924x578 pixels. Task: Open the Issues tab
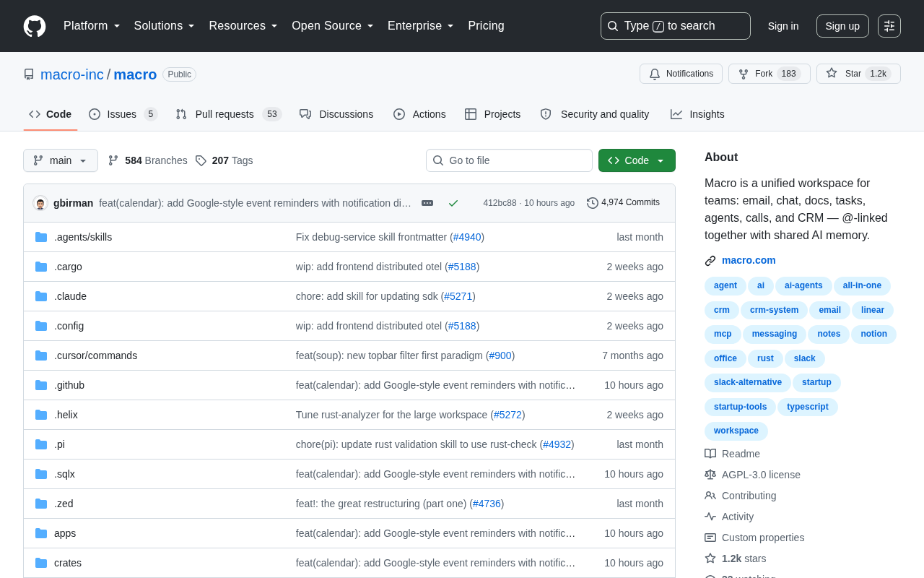point(123,114)
